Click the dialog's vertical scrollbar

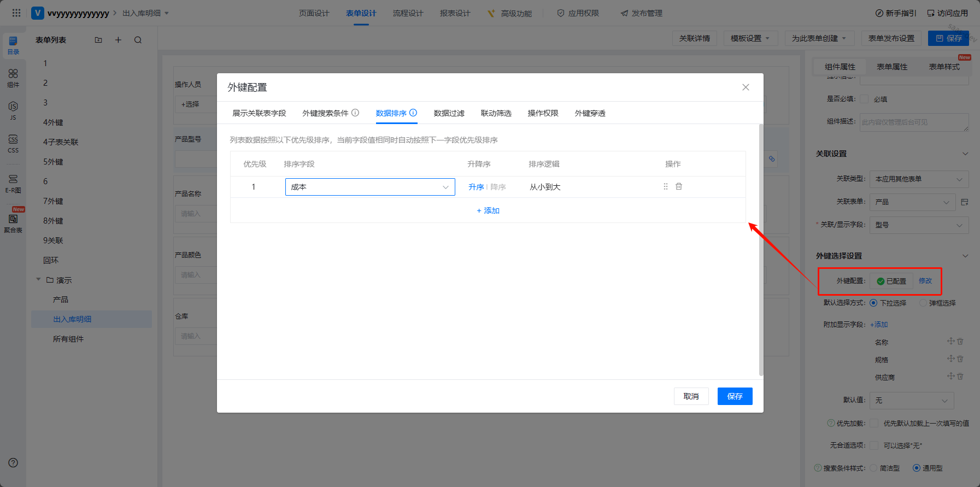761,249
